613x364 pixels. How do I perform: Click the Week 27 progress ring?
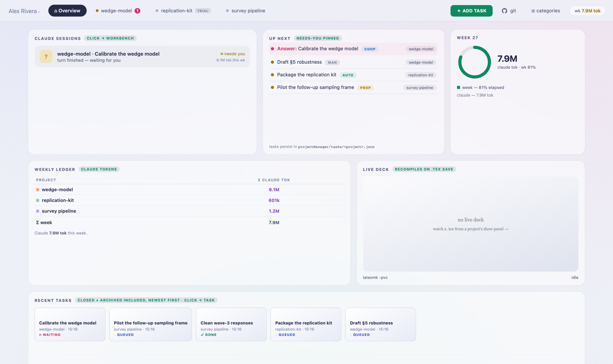point(474,62)
